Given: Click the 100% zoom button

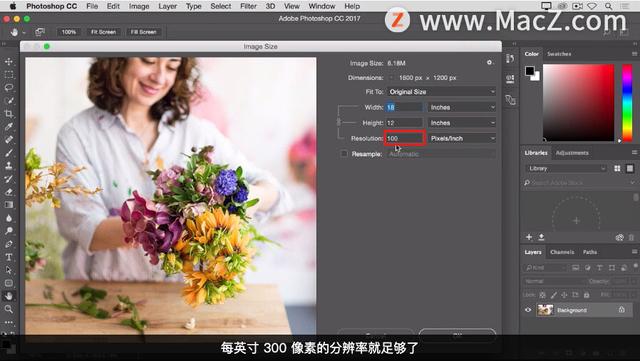Looking at the screenshot, I should point(69,32).
